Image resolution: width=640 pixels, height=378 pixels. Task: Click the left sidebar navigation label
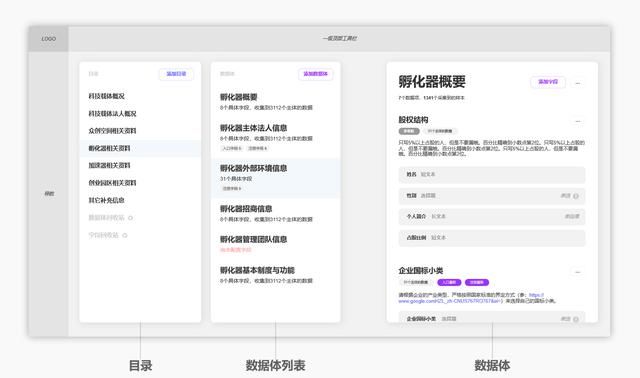click(x=49, y=193)
